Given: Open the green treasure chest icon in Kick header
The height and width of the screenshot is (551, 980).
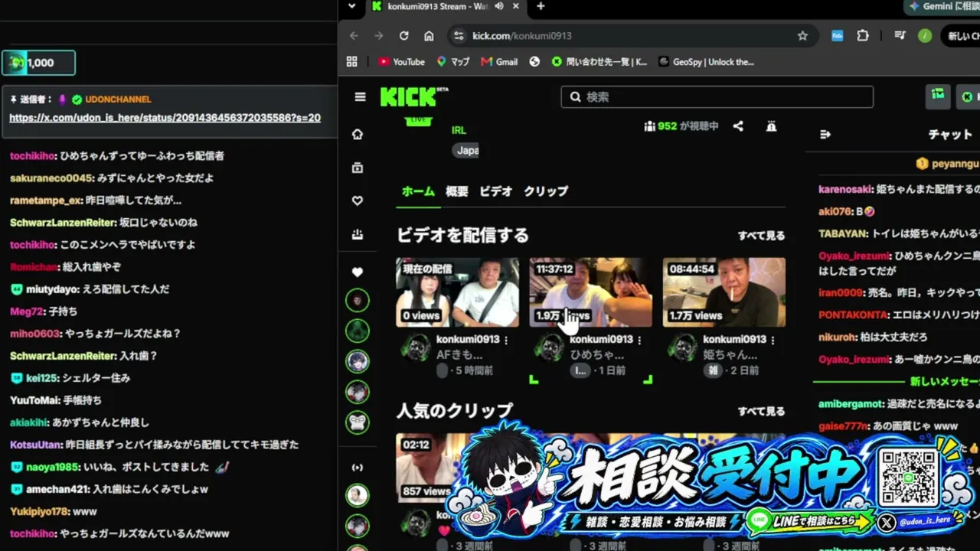Looking at the screenshot, I should click(938, 96).
